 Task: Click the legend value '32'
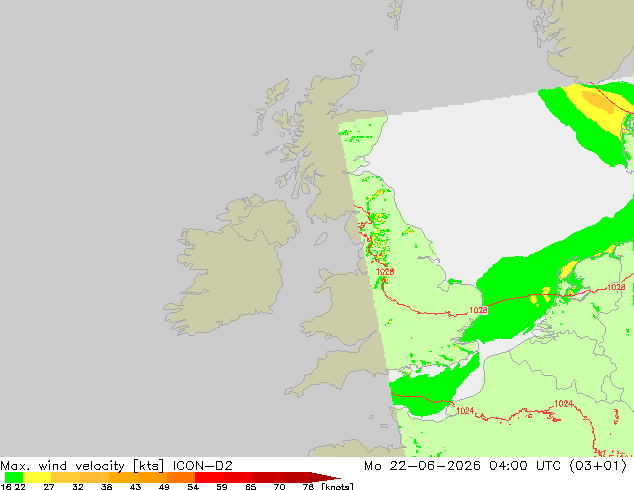78,486
